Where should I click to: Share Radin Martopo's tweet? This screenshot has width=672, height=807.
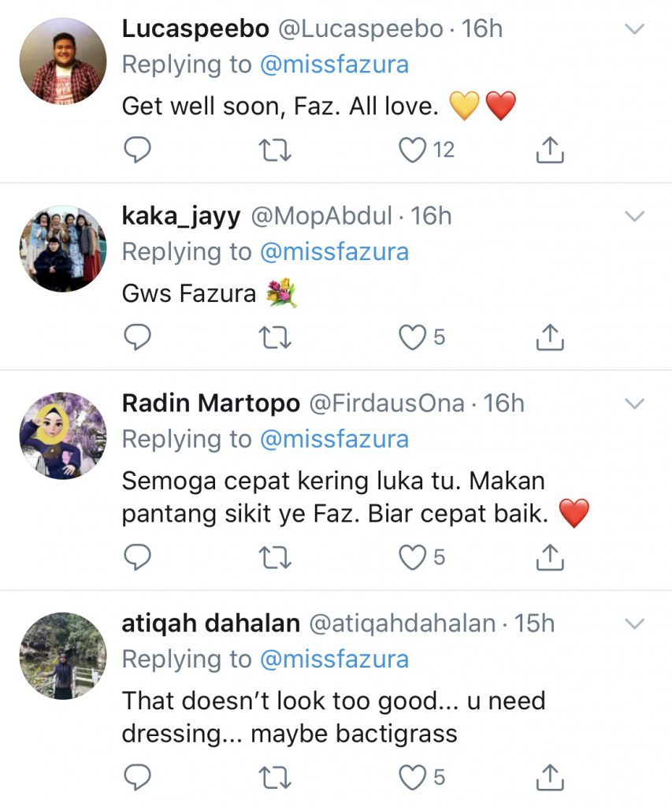pos(551,557)
